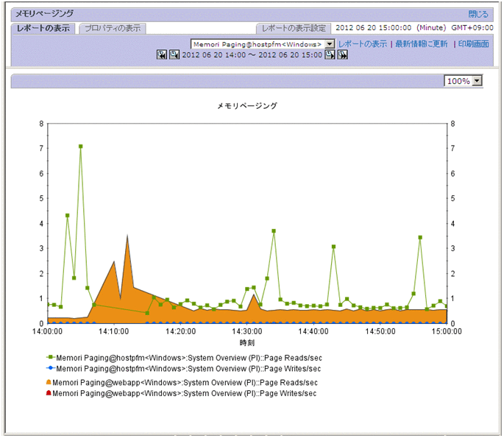504x438 pixels.
Task: Click the previous time range icon
Action: tap(174, 55)
